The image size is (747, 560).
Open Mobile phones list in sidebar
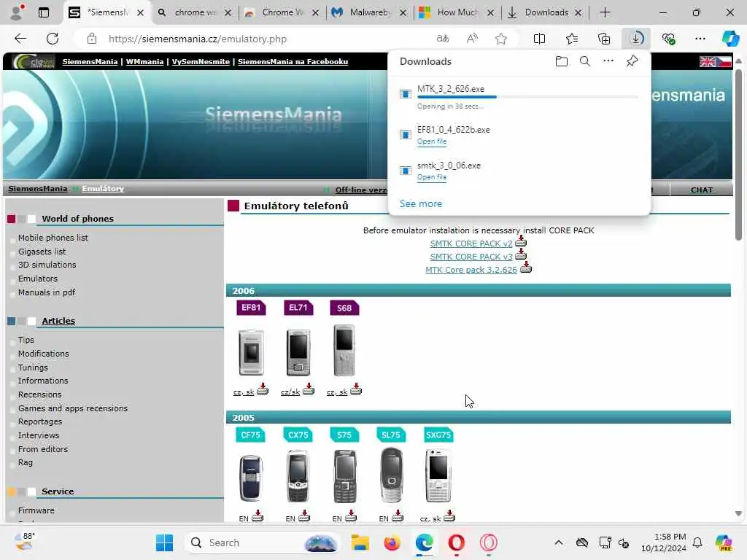click(x=53, y=238)
